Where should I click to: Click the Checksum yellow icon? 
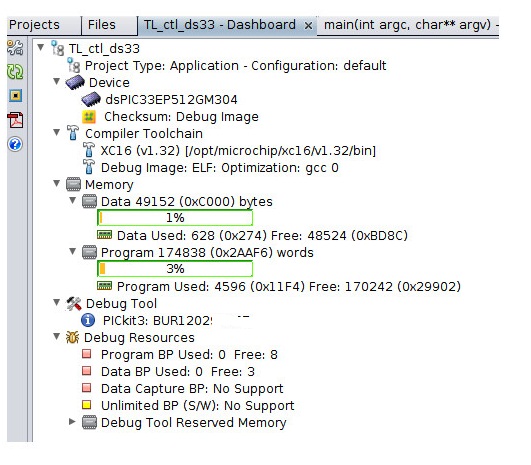click(89, 117)
